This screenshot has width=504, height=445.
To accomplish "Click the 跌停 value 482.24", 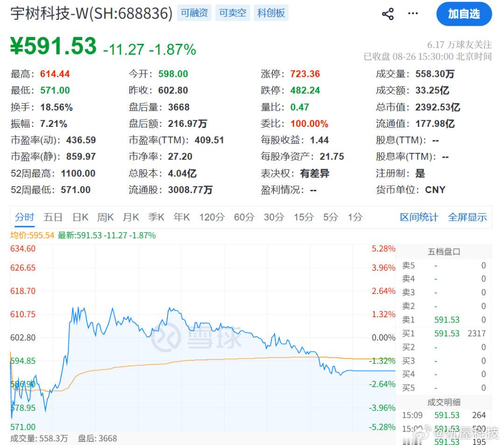I will (305, 90).
